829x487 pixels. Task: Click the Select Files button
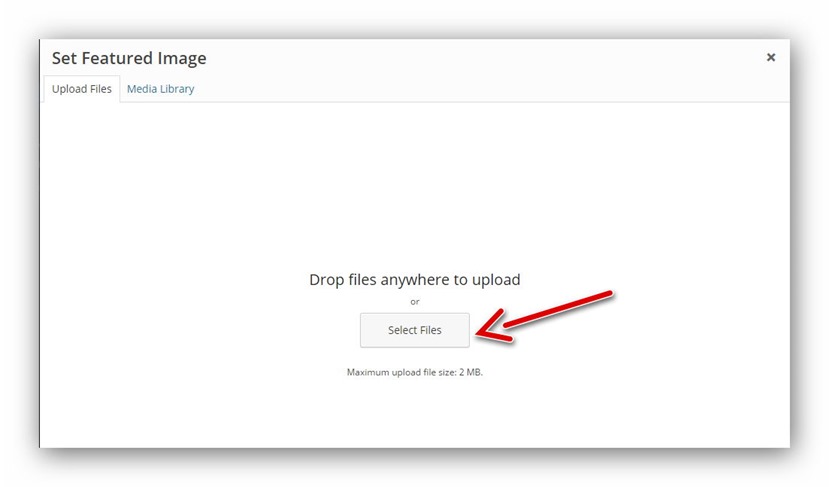[x=414, y=330]
